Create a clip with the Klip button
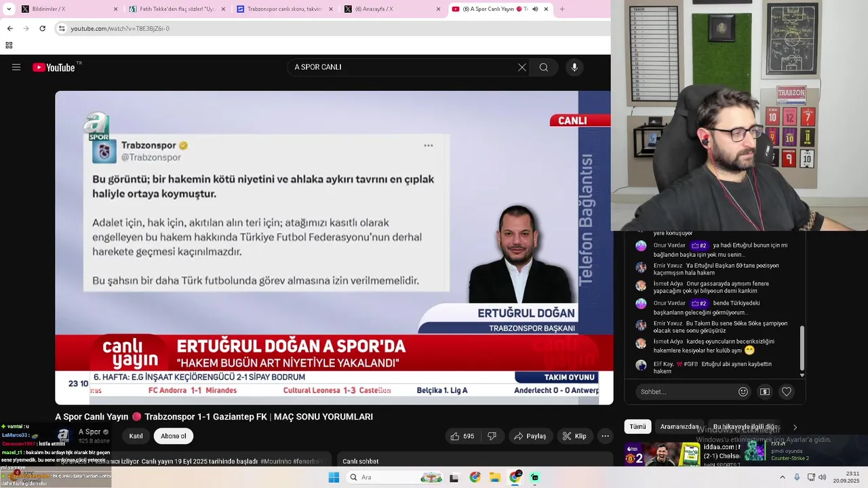The image size is (868, 488). (574, 436)
